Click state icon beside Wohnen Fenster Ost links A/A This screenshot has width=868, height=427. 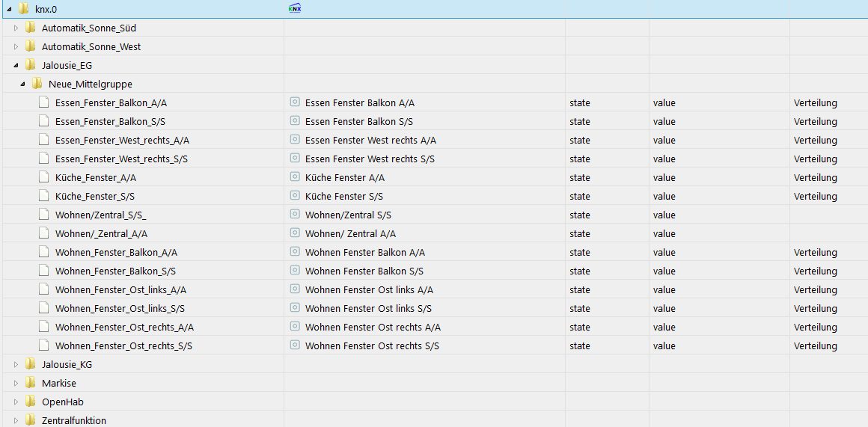[x=295, y=289]
